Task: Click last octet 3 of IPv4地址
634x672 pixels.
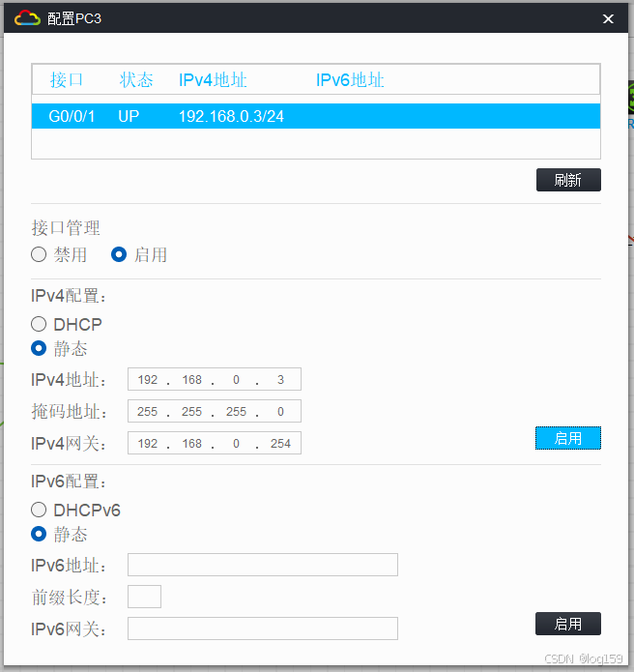Action: [x=280, y=380]
